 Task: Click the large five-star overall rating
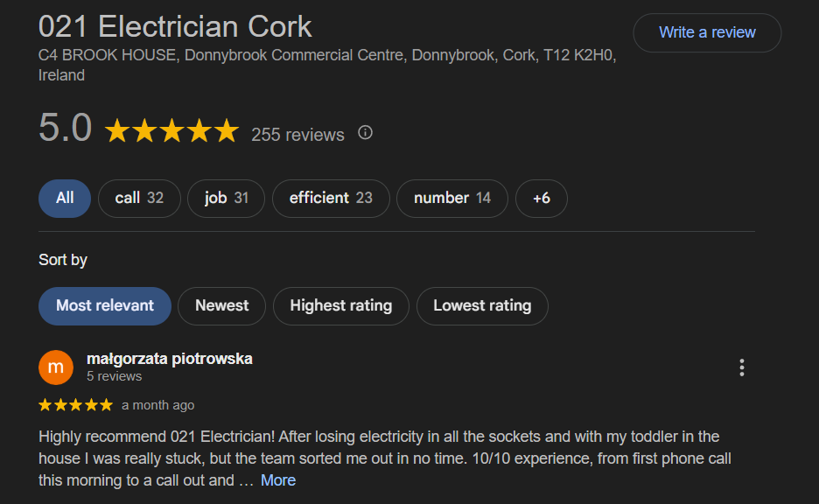coord(171,131)
